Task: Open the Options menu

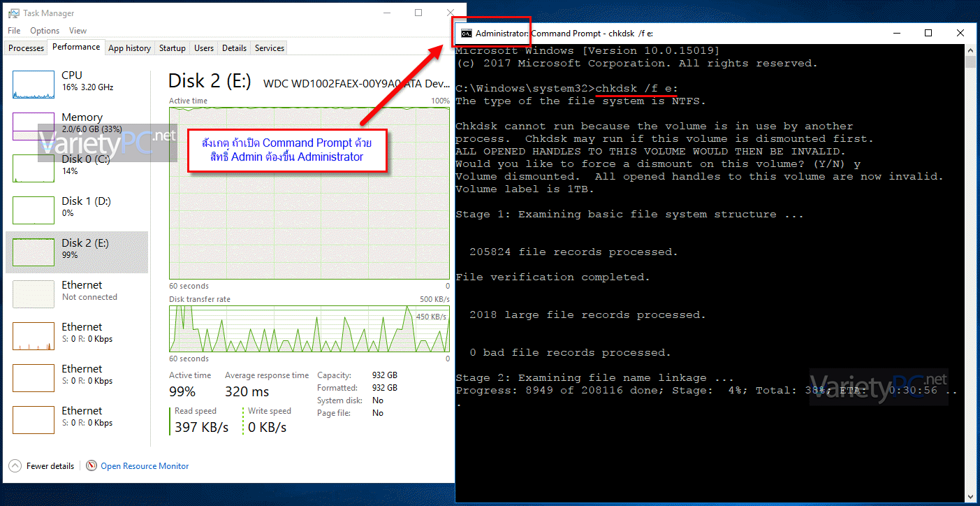Action: (45, 31)
